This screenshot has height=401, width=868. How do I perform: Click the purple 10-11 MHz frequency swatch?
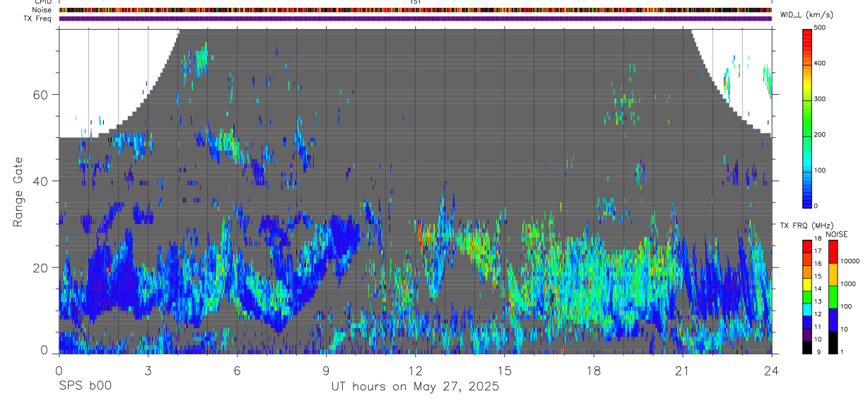click(807, 335)
